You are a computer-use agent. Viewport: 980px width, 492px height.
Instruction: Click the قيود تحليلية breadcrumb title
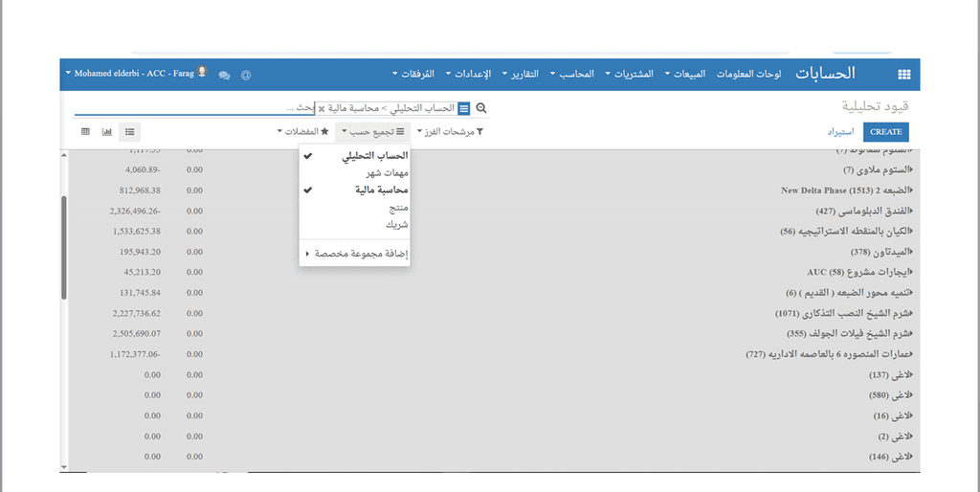(x=875, y=105)
